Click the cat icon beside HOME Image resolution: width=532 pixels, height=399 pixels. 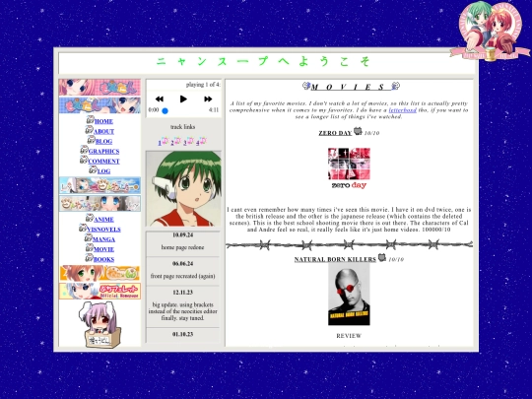coord(91,120)
